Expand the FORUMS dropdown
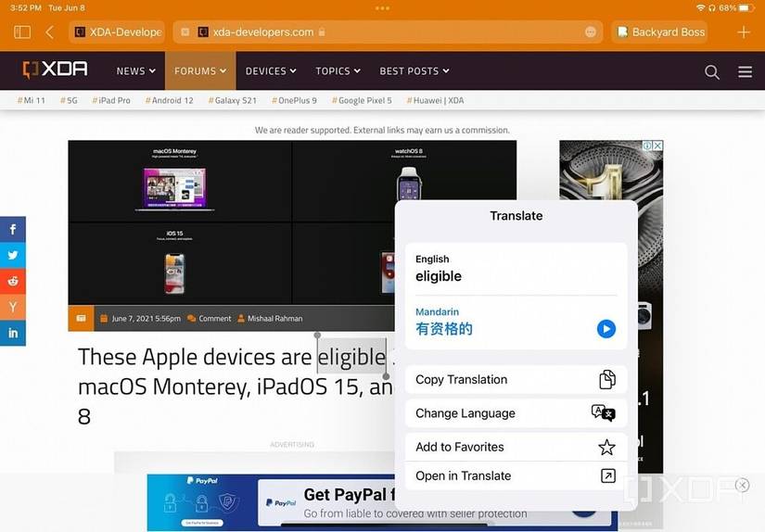This screenshot has width=765, height=532. pos(200,71)
